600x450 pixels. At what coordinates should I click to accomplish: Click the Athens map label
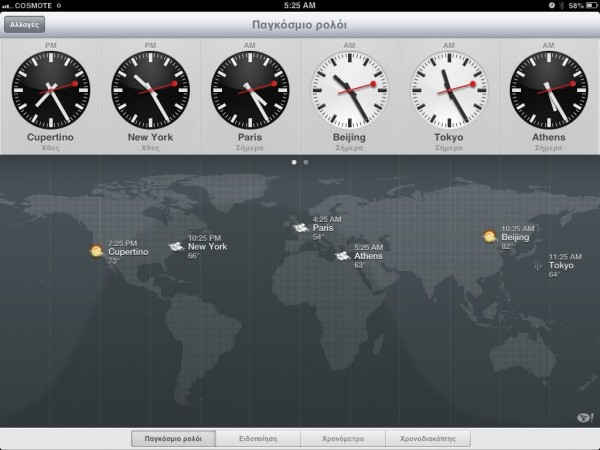pyautogui.click(x=368, y=256)
